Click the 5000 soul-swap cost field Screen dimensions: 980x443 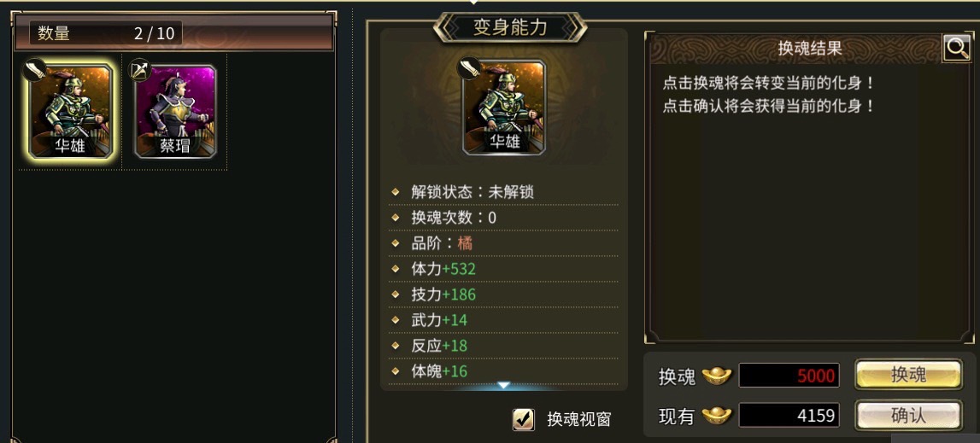click(x=789, y=376)
